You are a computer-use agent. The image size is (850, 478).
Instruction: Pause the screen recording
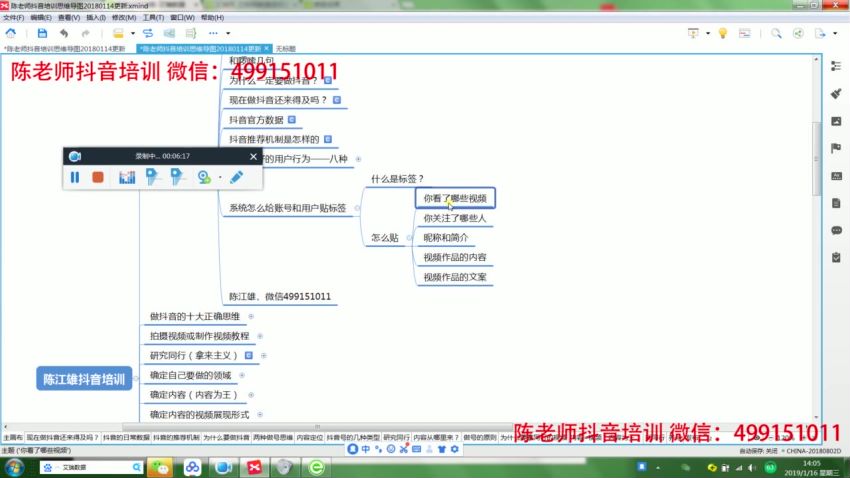click(x=75, y=177)
